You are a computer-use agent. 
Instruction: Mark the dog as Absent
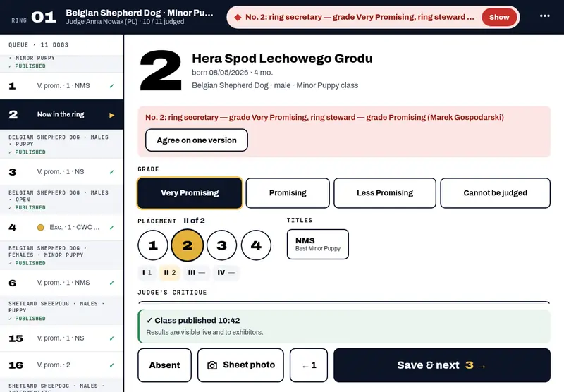pos(165,365)
